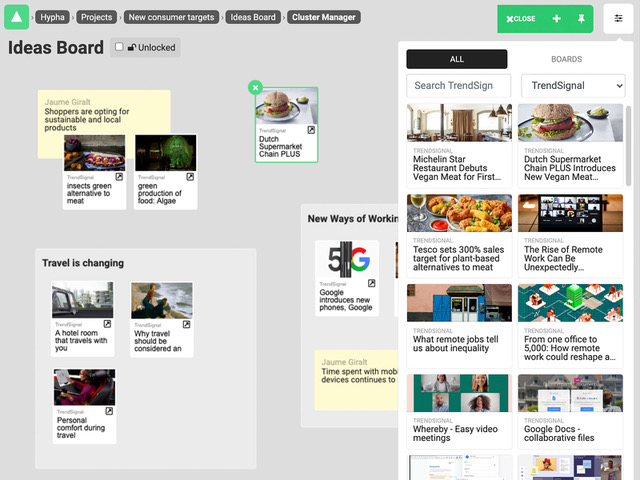
Task: Click the Close button in green toolbar
Action: tap(521, 19)
